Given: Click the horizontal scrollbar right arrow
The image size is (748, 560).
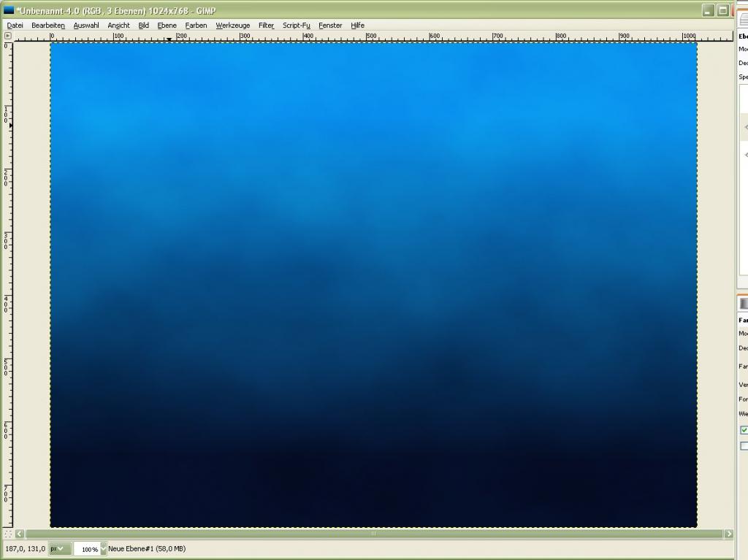Looking at the screenshot, I should click(728, 534).
